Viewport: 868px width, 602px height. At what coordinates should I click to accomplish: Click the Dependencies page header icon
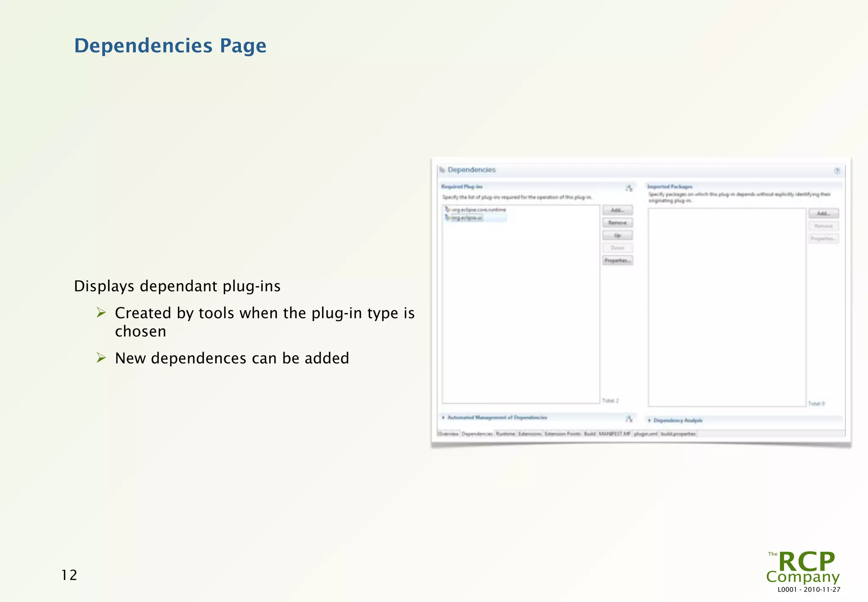click(442, 170)
